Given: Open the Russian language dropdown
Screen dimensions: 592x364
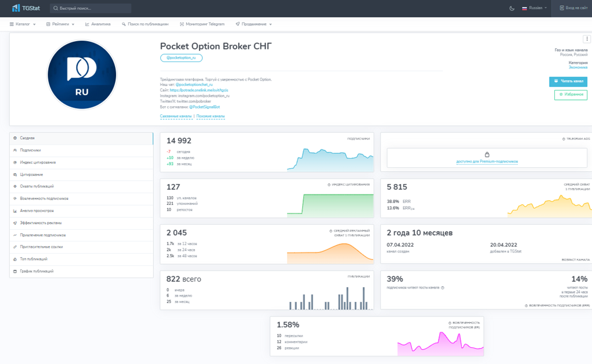Looking at the screenshot, I should (534, 8).
